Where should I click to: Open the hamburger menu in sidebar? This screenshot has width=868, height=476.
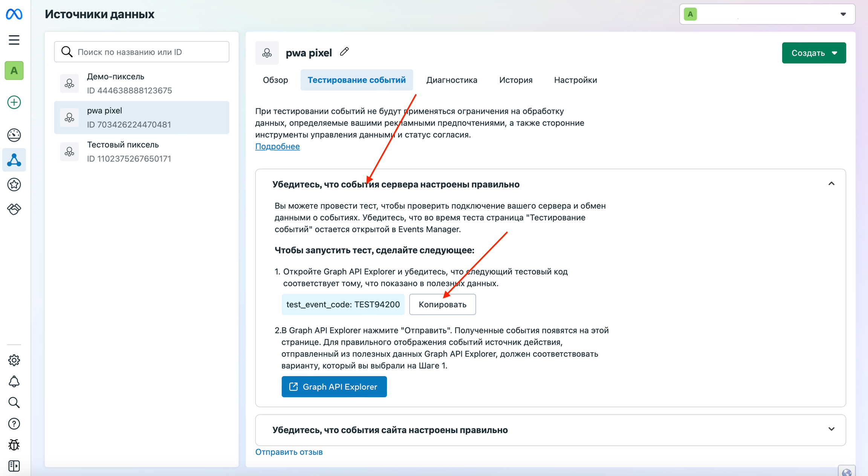point(14,40)
